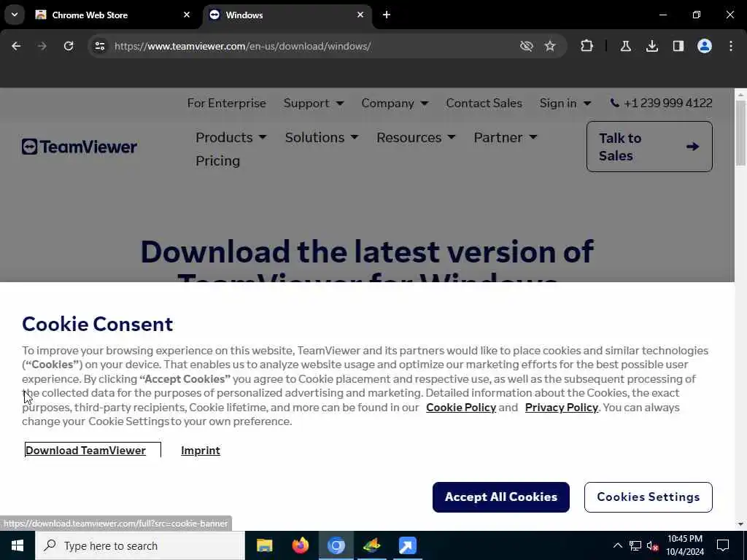Open the For Enterprise link
Viewport: 747px width, 560px height.
[x=226, y=103]
